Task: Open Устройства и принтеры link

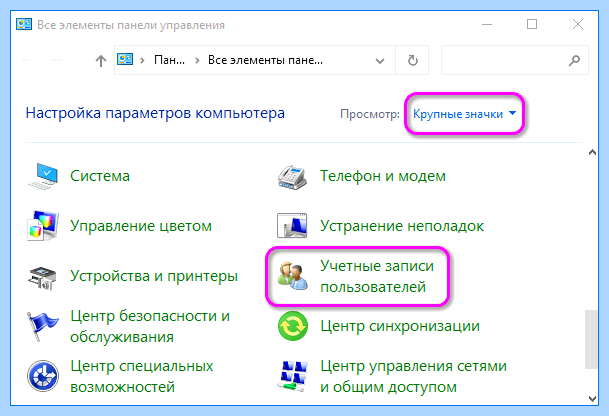Action: coord(154,276)
